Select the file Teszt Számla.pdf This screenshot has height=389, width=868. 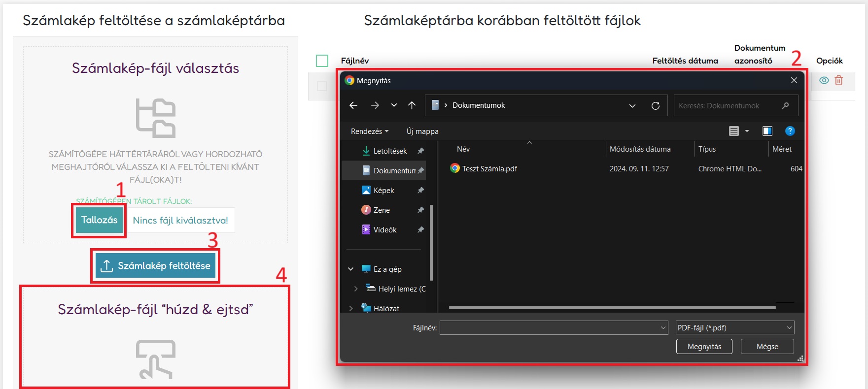[x=489, y=169]
